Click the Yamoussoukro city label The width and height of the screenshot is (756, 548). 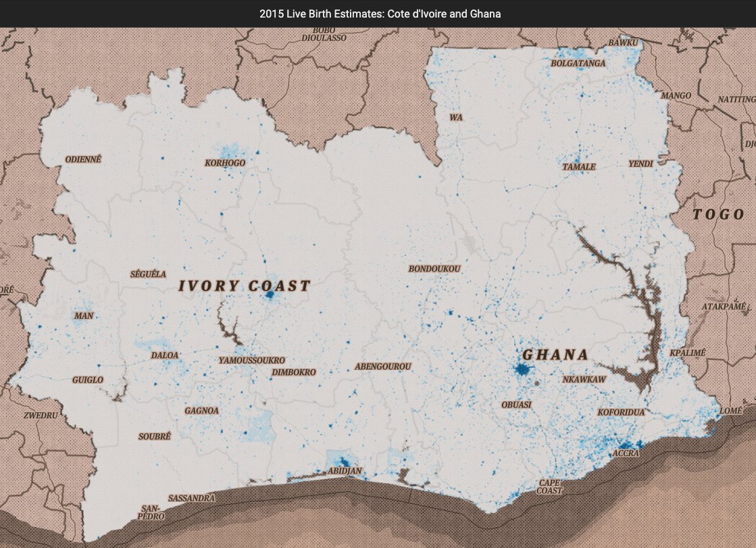(x=252, y=360)
